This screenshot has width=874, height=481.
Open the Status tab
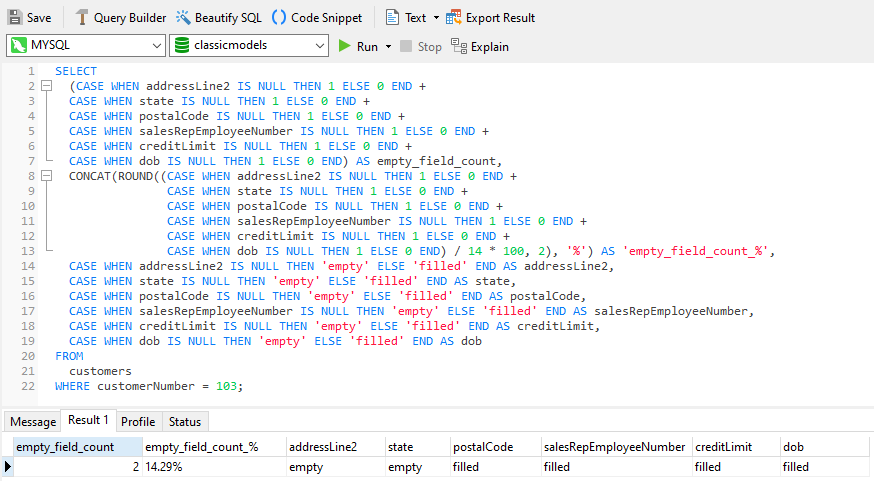tap(184, 422)
